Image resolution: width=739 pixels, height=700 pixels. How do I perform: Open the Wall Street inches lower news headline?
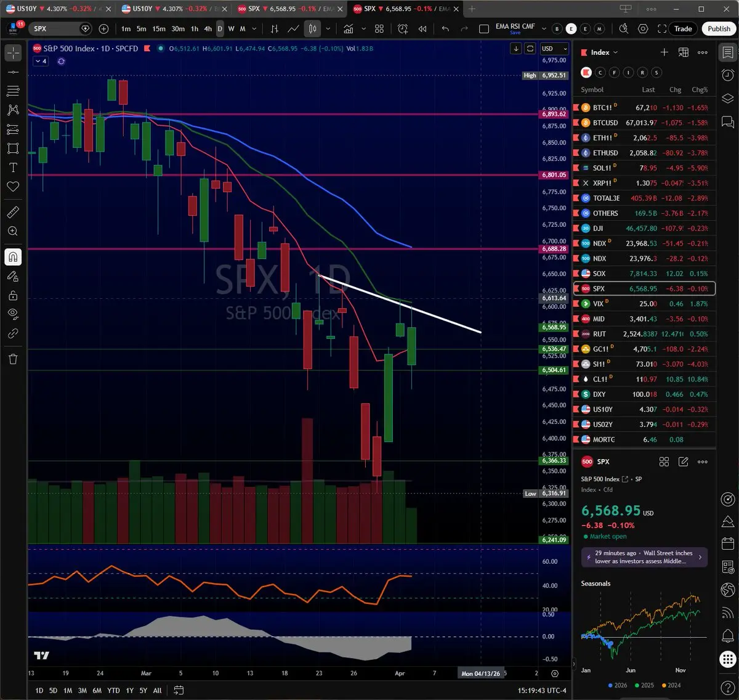click(644, 557)
